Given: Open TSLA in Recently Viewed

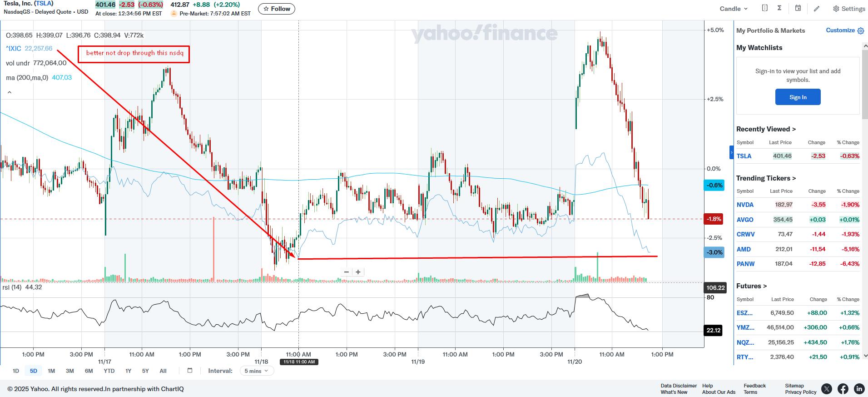Looking at the screenshot, I should coord(744,156).
